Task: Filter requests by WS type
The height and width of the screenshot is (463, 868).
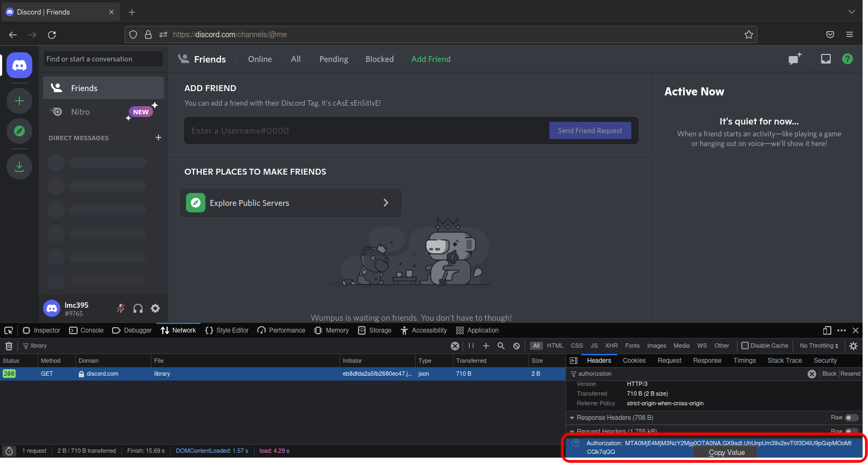Action: pyautogui.click(x=702, y=346)
